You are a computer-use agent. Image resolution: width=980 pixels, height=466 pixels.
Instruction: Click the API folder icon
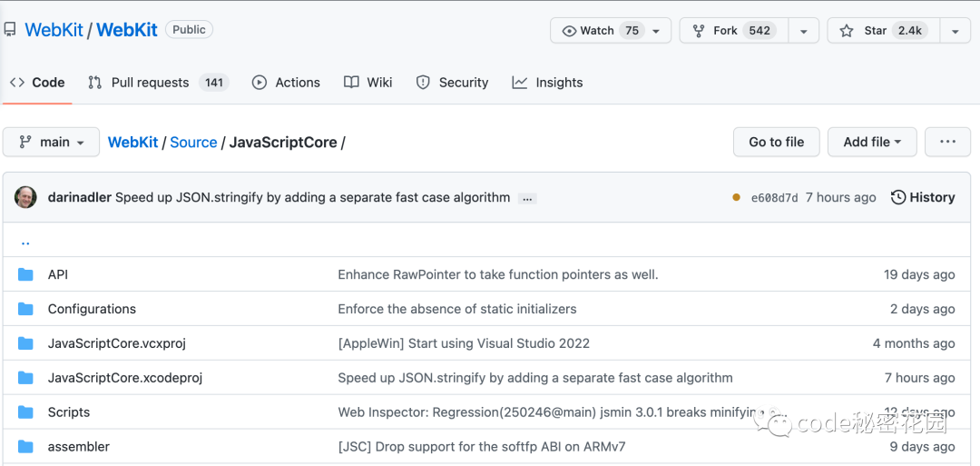pos(25,274)
